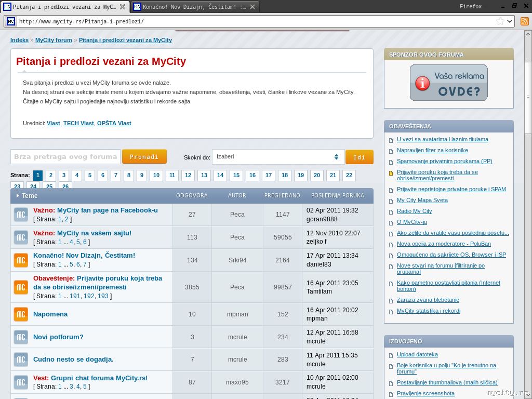Click page icon next to Zaraza zvana blebetanje

(x=391, y=301)
